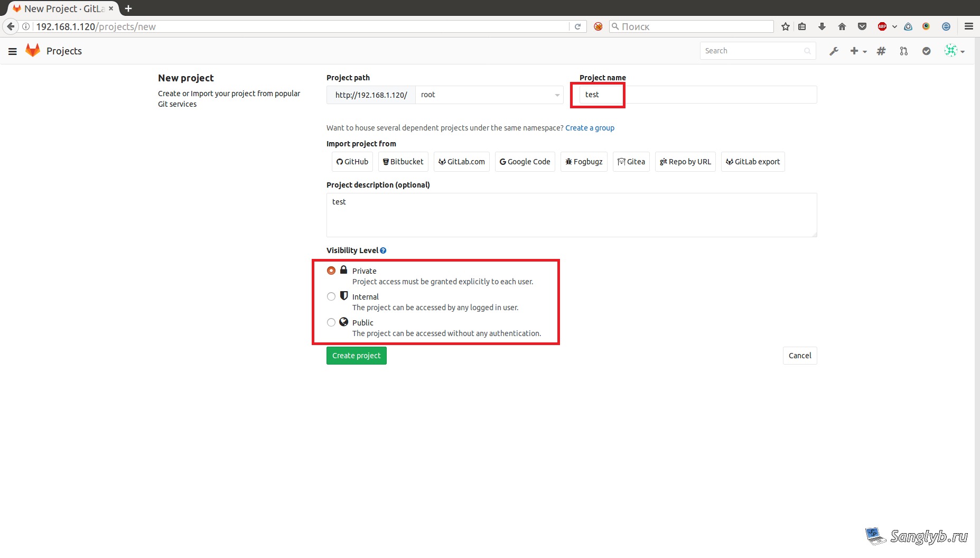Image resolution: width=980 pixels, height=558 pixels.
Task: Reload the page with the refresh icon
Action: pos(577,26)
